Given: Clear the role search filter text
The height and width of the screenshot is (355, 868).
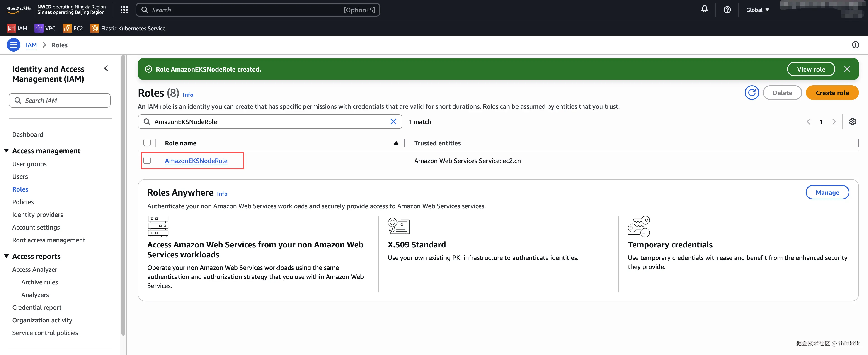Looking at the screenshot, I should point(393,122).
